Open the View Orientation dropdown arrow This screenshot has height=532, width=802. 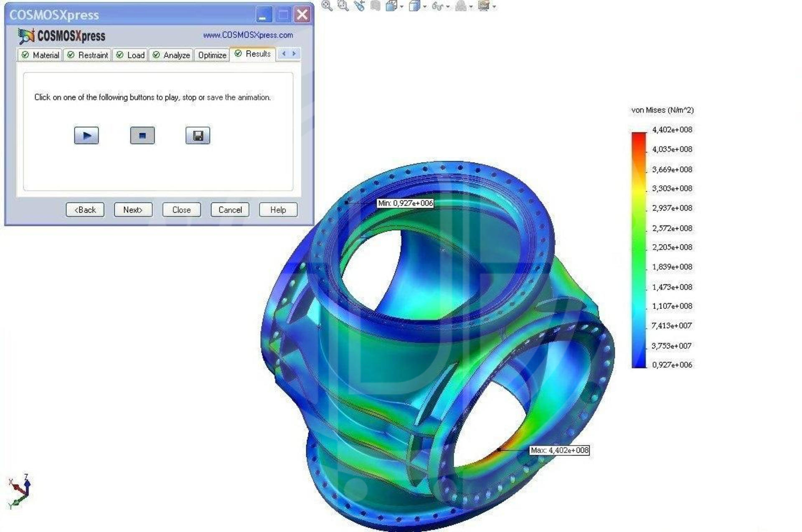tap(402, 6)
